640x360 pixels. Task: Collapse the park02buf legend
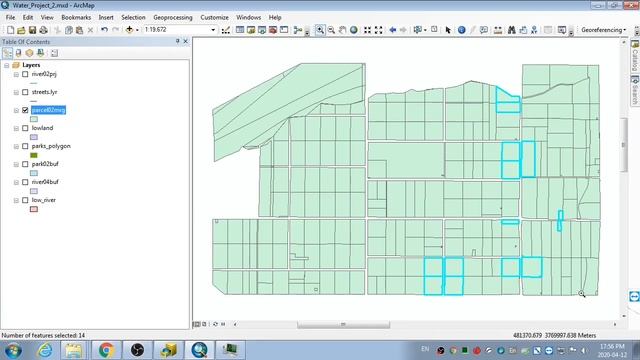coord(16,164)
